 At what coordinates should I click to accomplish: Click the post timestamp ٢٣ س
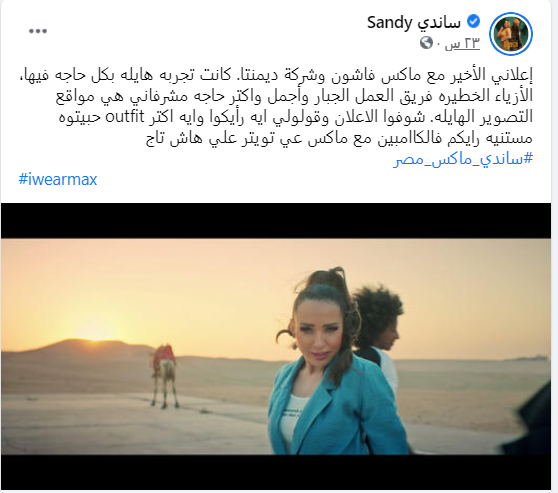[x=462, y=43]
